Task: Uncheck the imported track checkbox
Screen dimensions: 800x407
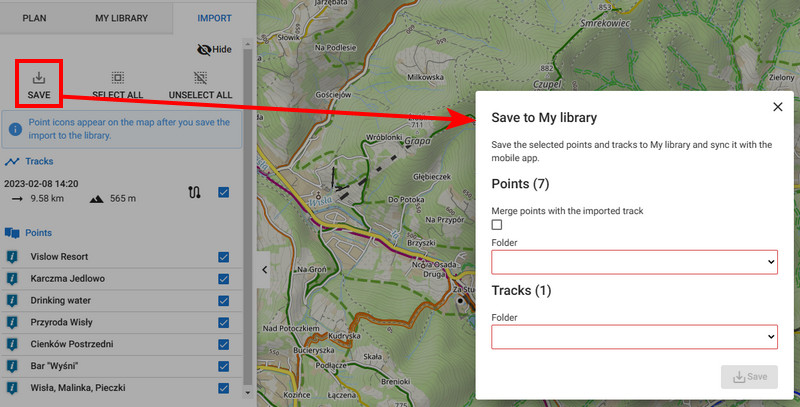Action: tap(223, 192)
